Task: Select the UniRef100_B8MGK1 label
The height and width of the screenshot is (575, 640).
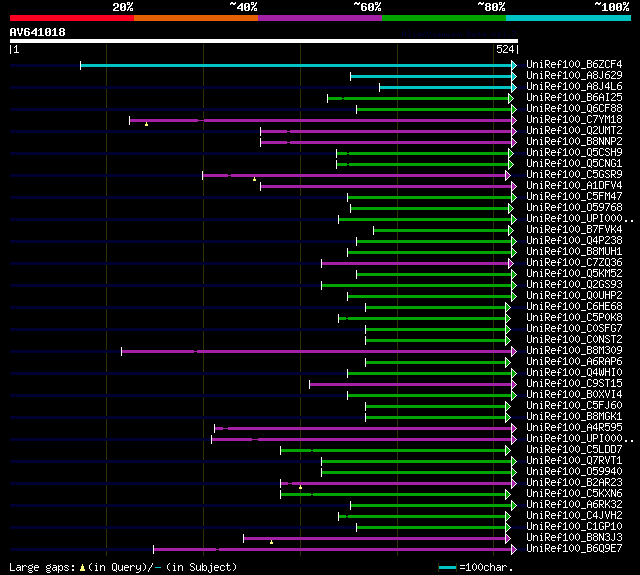Action: click(x=574, y=417)
